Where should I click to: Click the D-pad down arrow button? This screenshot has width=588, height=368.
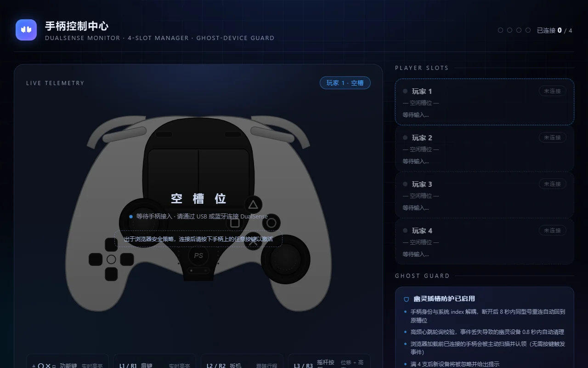111,274
